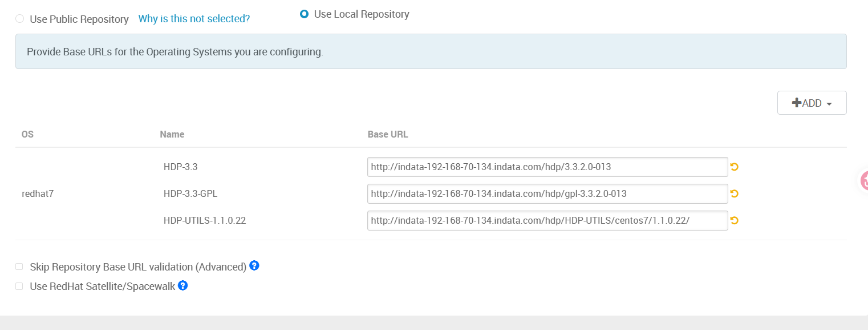Screen dimensions: 868x335
Task: Click the pink floating icon at right edge
Action: [x=863, y=180]
